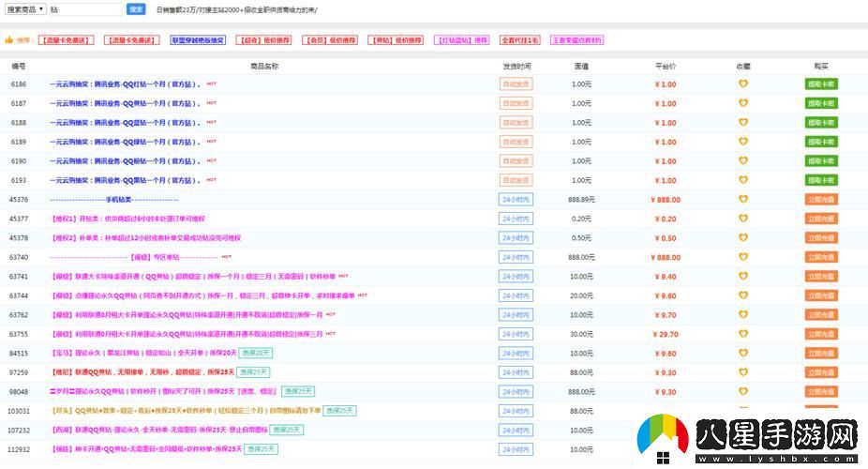Open the 【维权2】补单类 product link

coord(146,237)
